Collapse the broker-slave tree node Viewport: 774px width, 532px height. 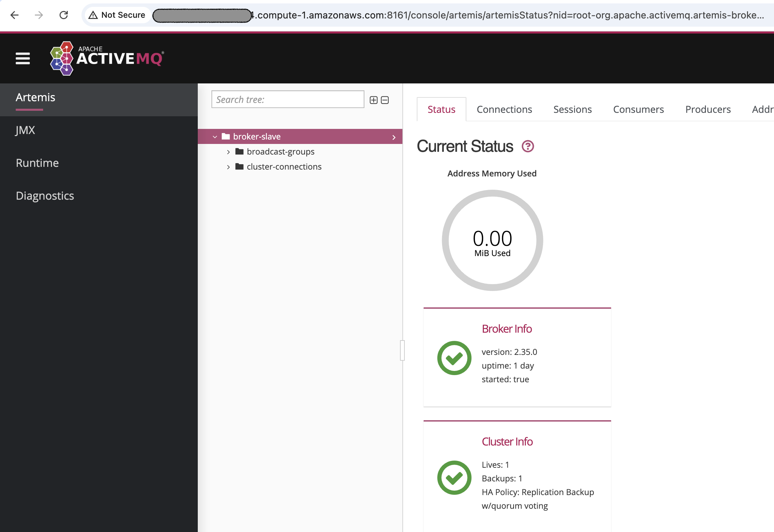(x=215, y=137)
